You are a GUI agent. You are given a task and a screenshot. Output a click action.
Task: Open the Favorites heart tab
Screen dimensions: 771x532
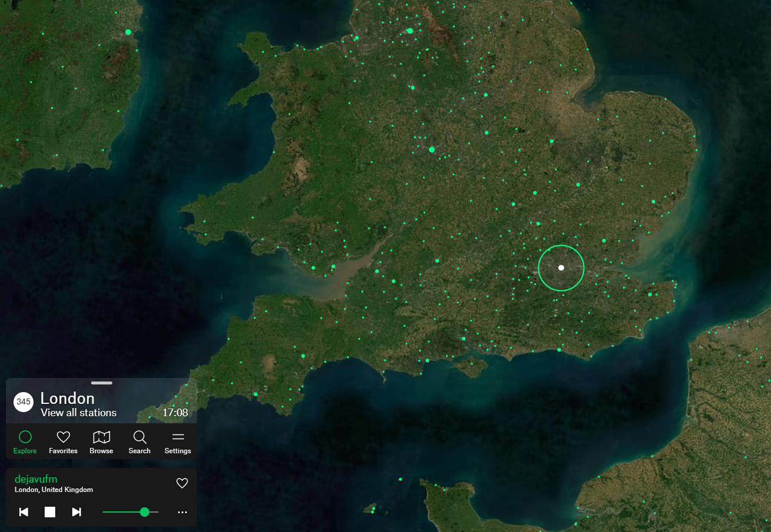pyautogui.click(x=63, y=442)
